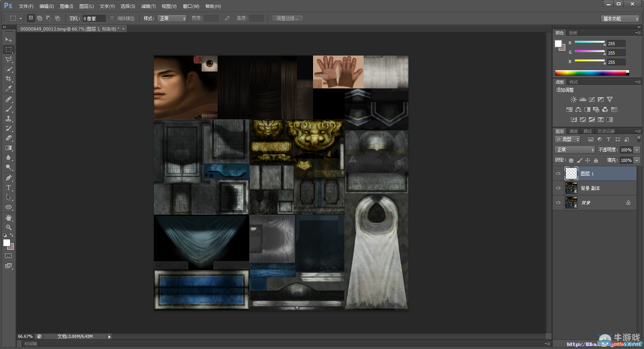
Task: Add Levels adjustment layer
Action: click(583, 100)
